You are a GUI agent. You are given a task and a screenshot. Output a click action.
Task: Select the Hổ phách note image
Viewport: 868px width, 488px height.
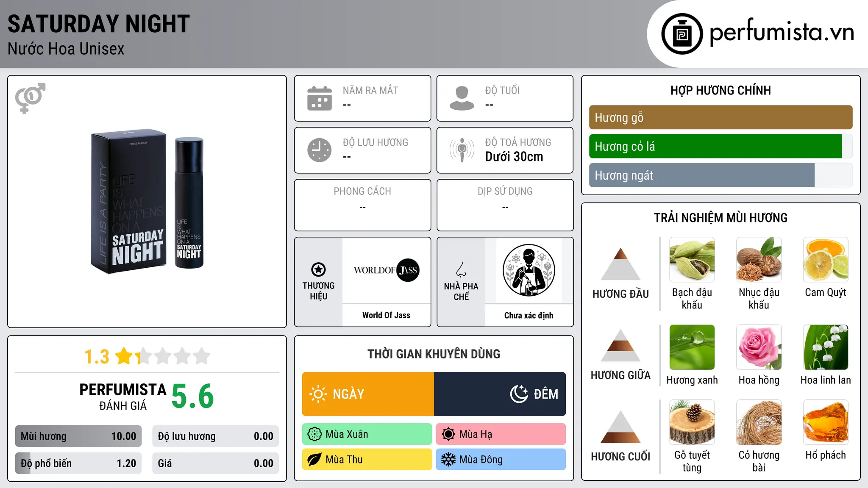click(826, 422)
